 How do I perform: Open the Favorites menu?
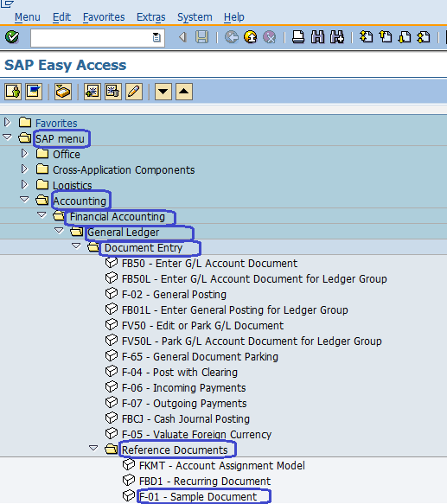click(104, 17)
